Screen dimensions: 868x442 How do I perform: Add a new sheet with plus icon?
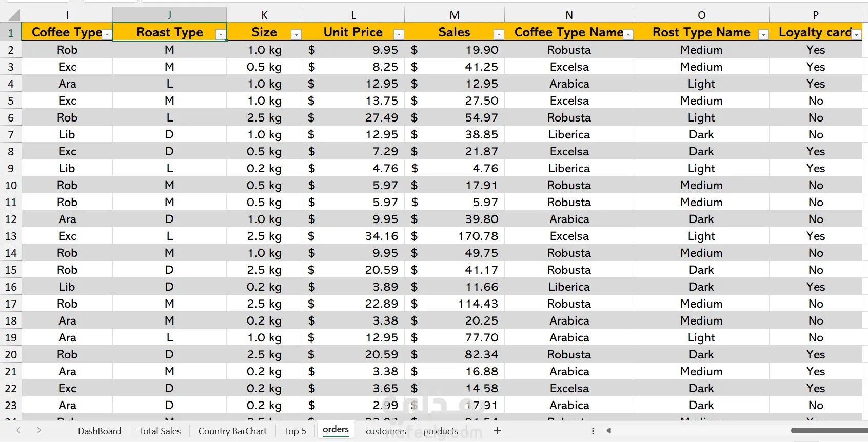point(497,430)
